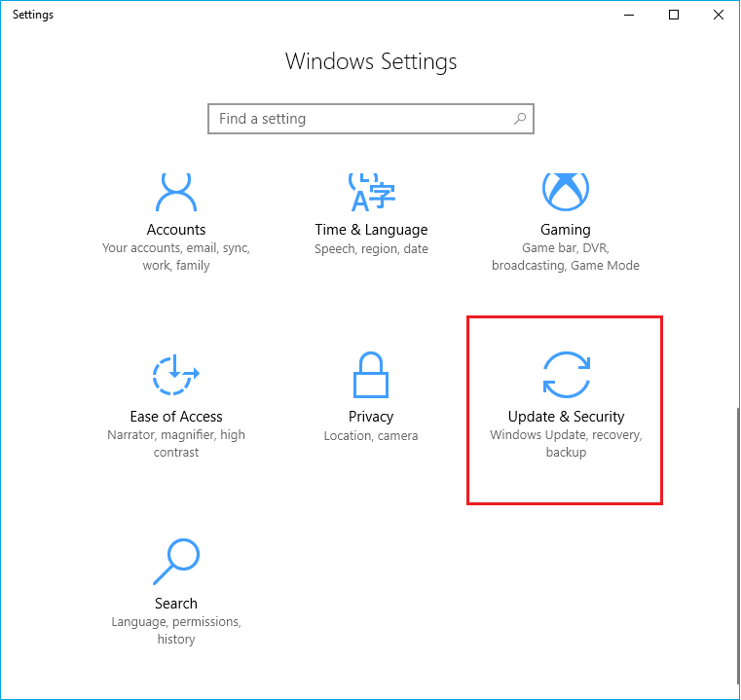Open the 'Ease of Access' text label
Screen dimensions: 741x700
pyautogui.click(x=176, y=417)
